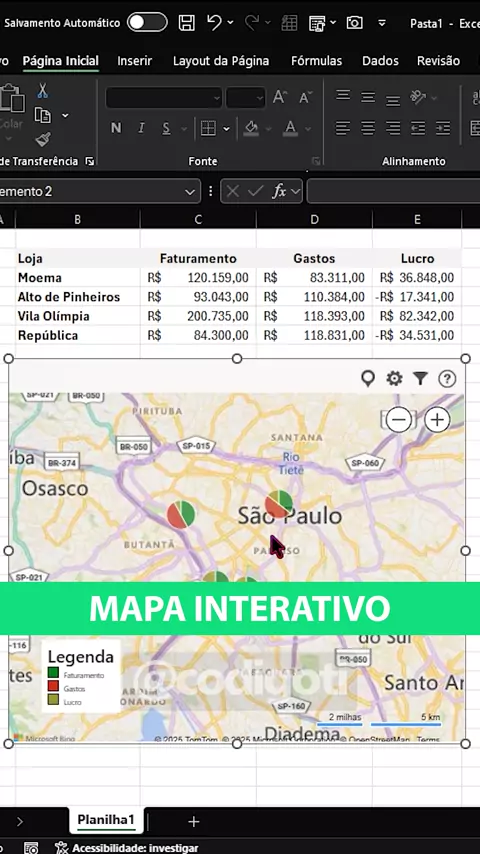The width and height of the screenshot is (480, 854).
Task: Toggle italic I formatting button
Action: click(141, 128)
